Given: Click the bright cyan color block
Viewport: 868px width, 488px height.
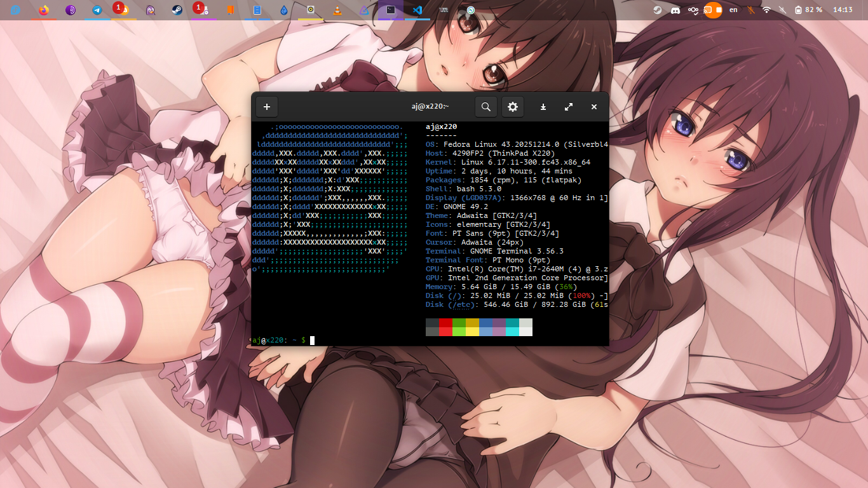Looking at the screenshot, I should coord(512,331).
